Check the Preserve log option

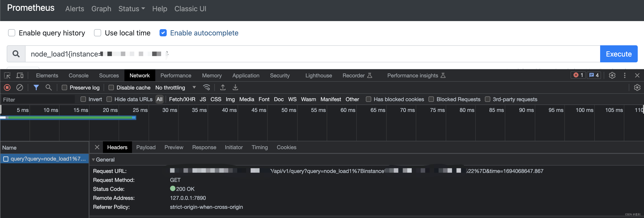(x=64, y=87)
